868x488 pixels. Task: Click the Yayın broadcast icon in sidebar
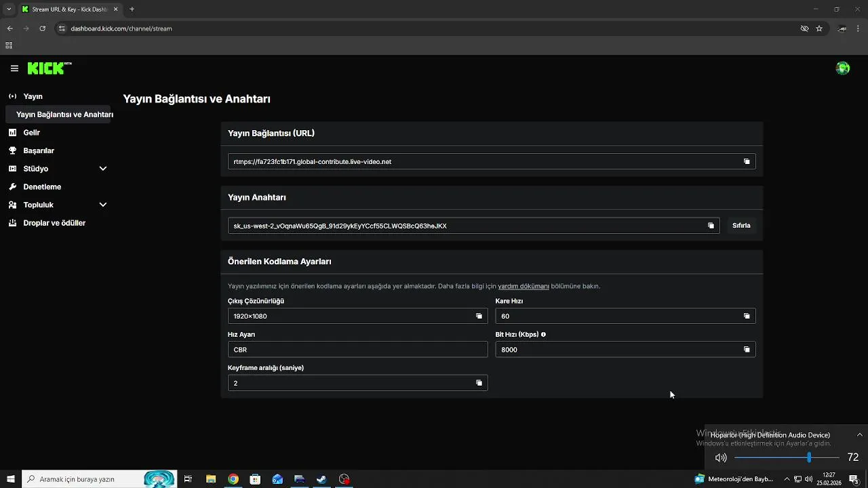(12, 96)
